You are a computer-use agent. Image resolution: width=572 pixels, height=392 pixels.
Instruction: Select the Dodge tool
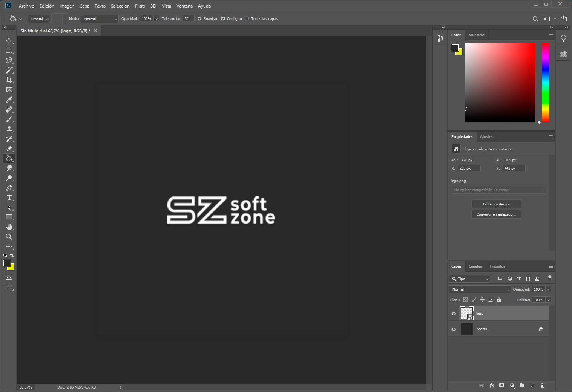pyautogui.click(x=9, y=178)
